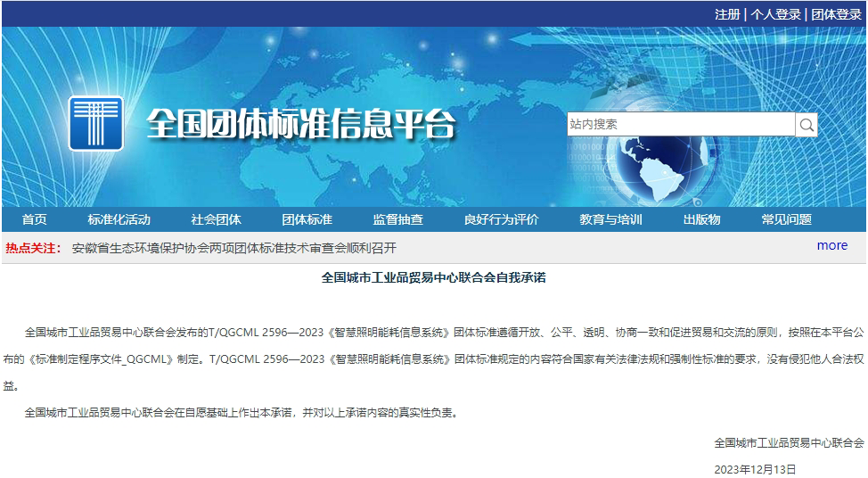This screenshot has height=478, width=868.
Task: Click the more link for hot news
Action: (x=832, y=245)
